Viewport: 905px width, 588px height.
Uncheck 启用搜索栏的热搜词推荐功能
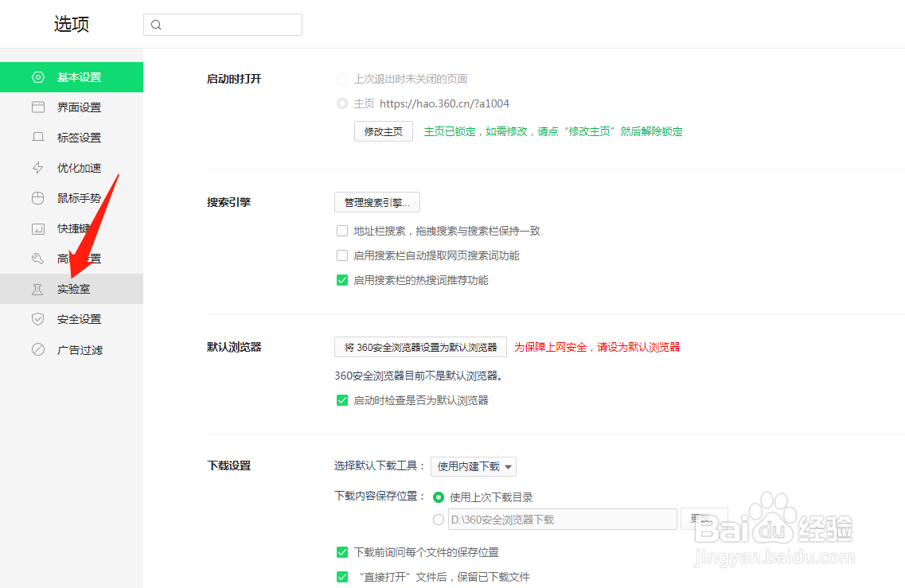point(342,280)
